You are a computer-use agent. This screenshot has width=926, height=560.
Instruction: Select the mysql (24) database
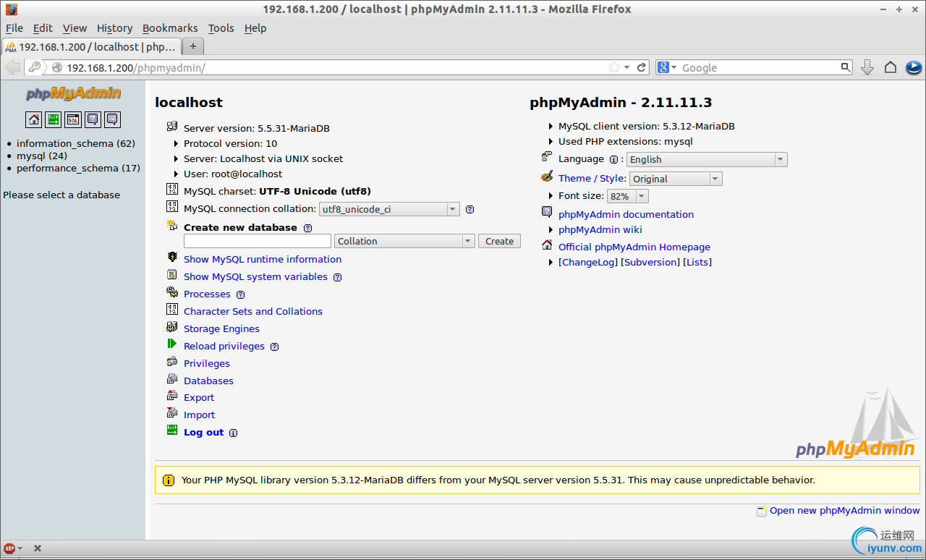point(42,156)
